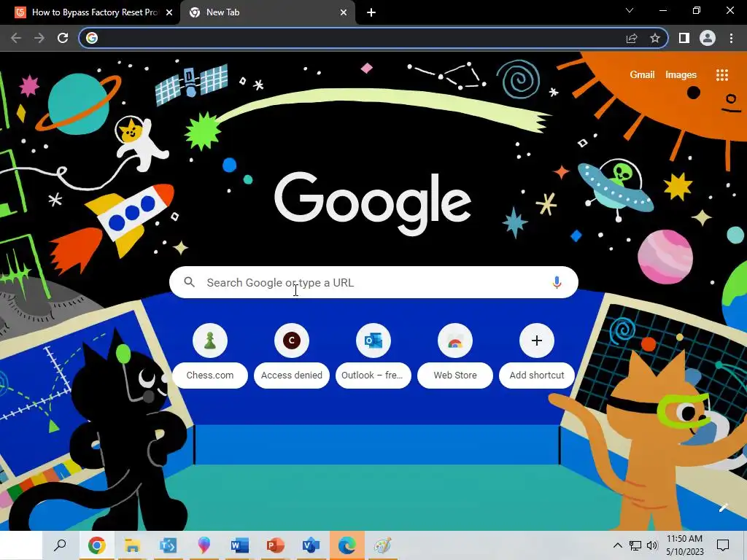
Task: Open the Chrome side panel
Action: (x=684, y=38)
